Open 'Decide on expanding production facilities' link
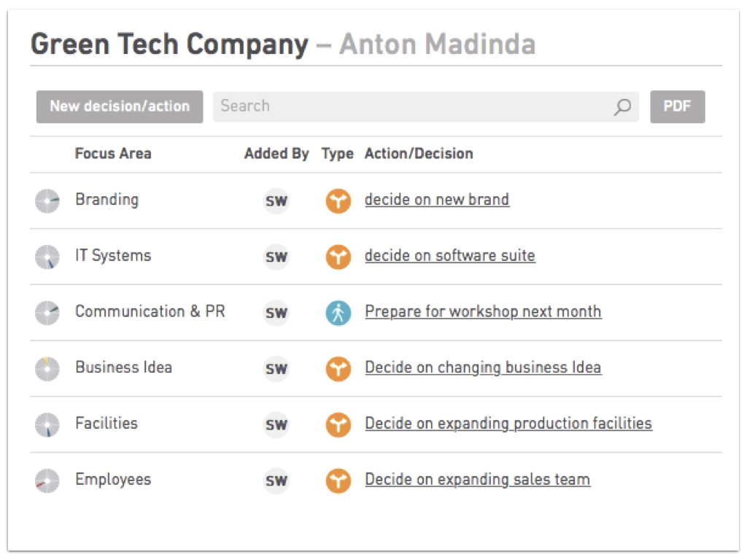The width and height of the screenshot is (747, 560). 508,424
